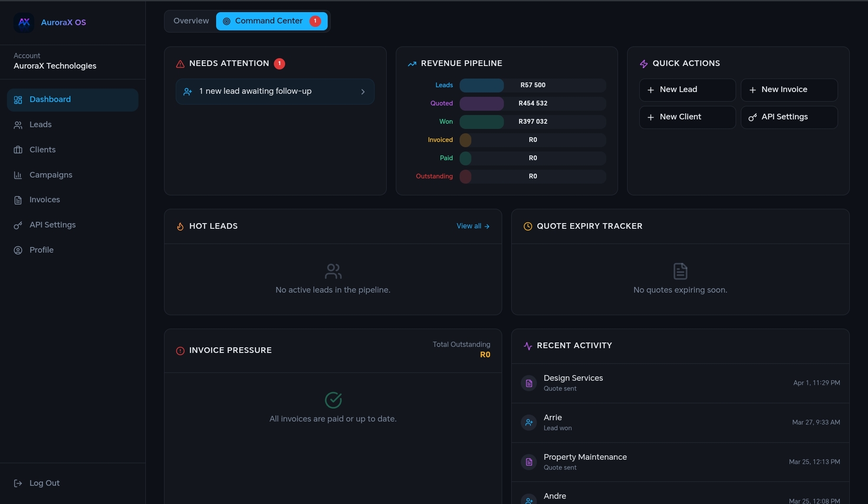Go to the Clients page
Screen dimensions: 868x504
pos(72,150)
